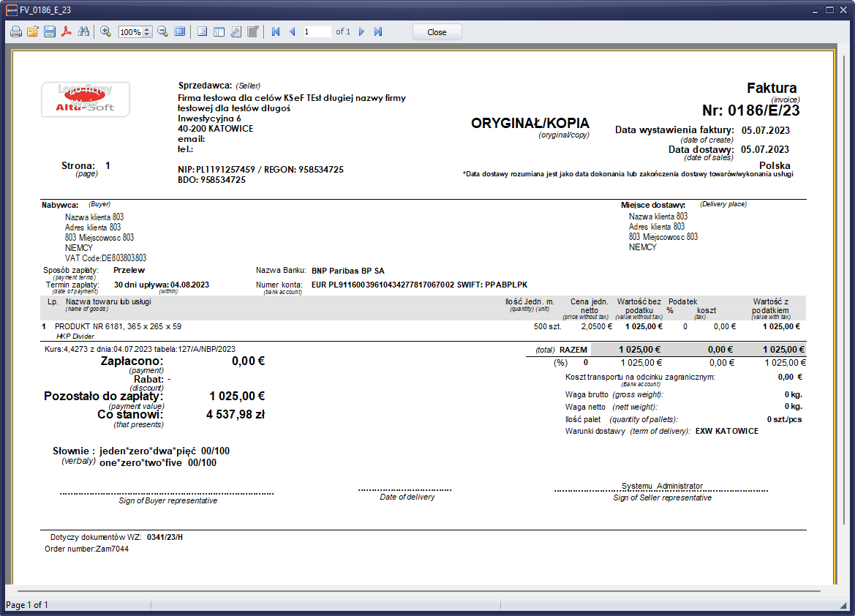Screen dimensions: 855x616
Task: Go to the previous page
Action: click(293, 32)
